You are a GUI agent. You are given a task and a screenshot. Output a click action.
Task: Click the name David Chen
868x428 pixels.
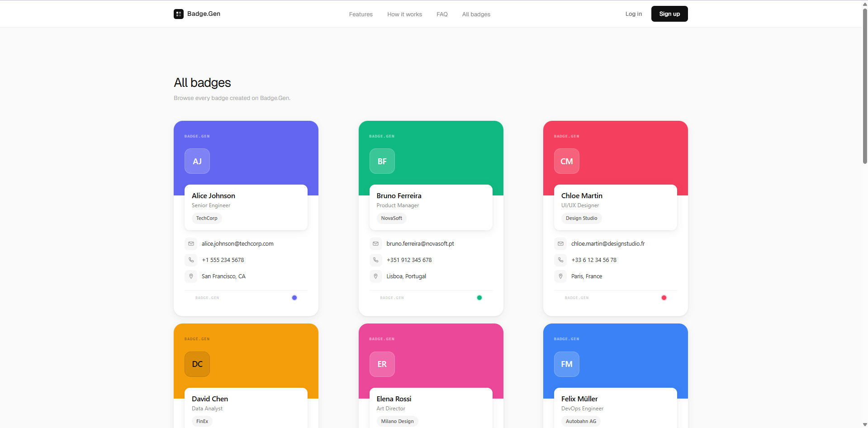pyautogui.click(x=210, y=399)
